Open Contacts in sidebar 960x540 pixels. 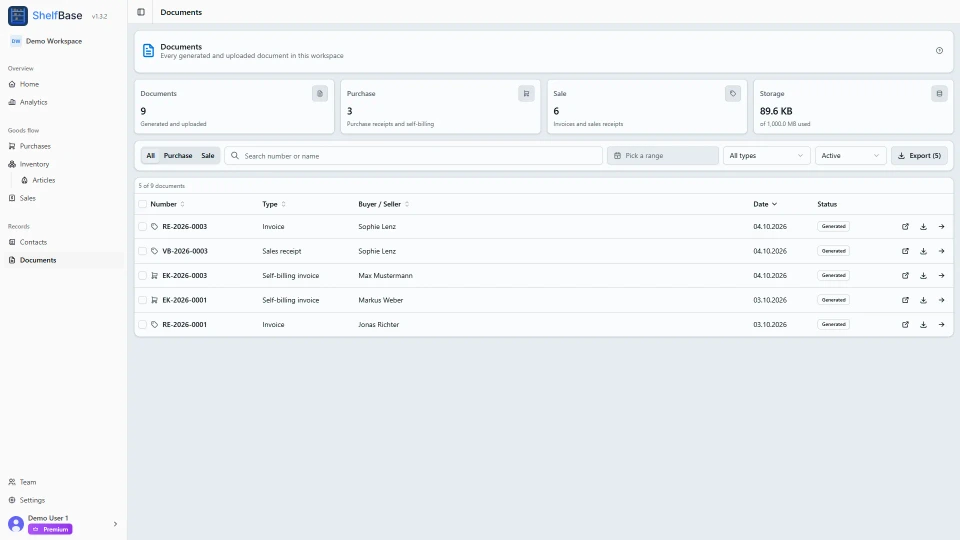[x=64, y=242]
